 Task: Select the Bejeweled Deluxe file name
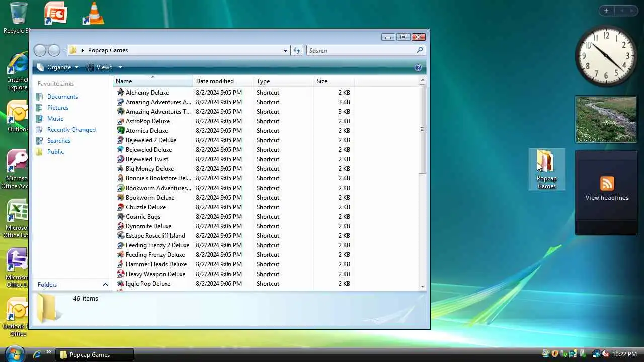point(148,150)
